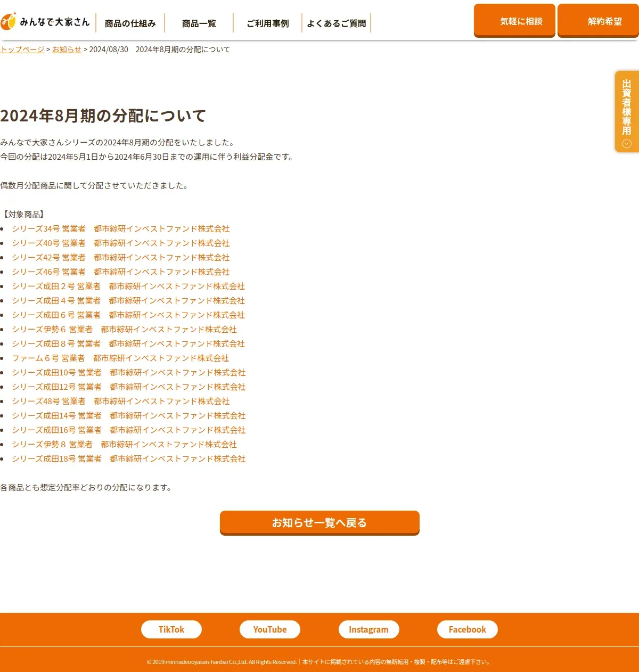639x672 pixels.
Task: Click the 解約希望 button
Action: tap(598, 21)
